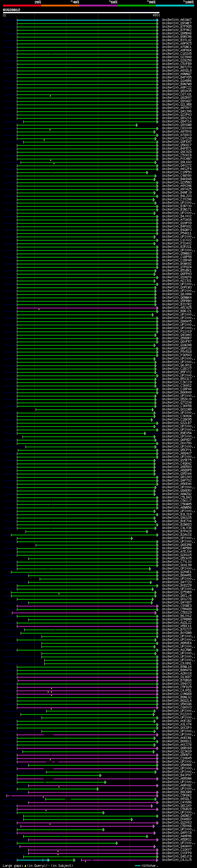Screen dimensions: 197x868
Task: Select the UniRef100_Q9ZR97 entry
Action: pos(176,98)
